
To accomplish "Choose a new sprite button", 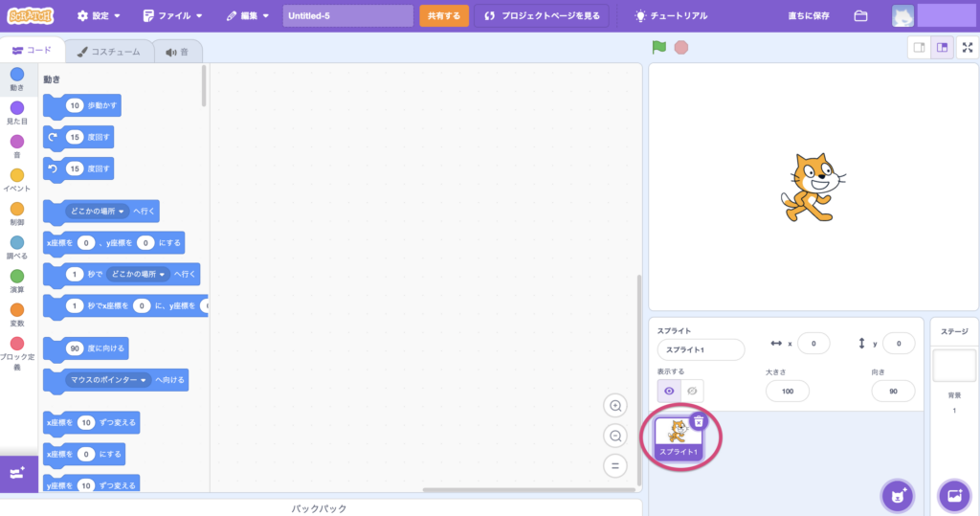I will point(898,496).
